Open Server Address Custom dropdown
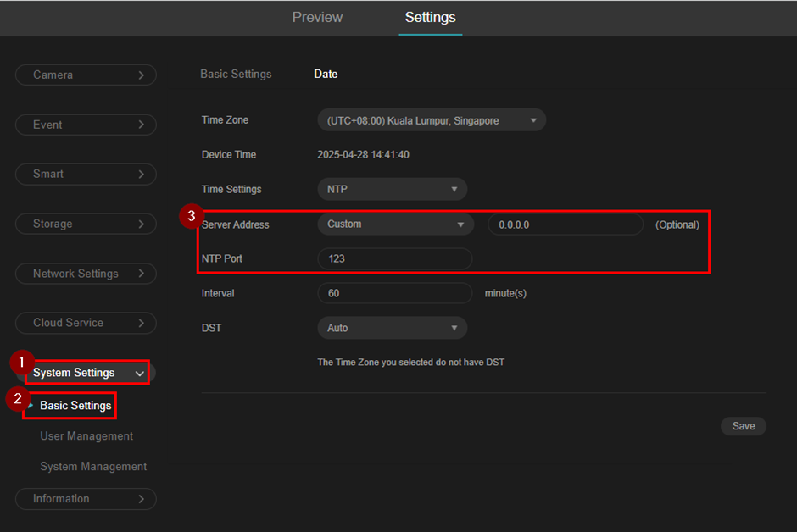The width and height of the screenshot is (797, 532). 395,224
